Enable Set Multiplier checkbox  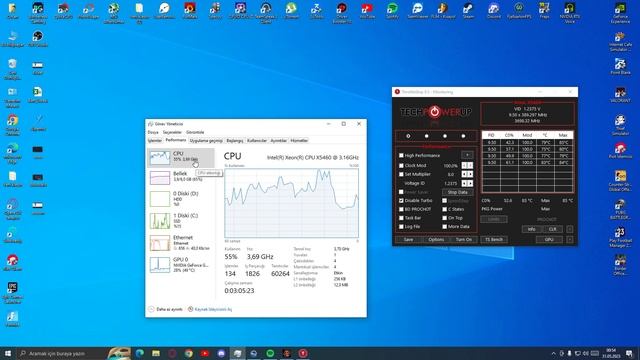[x=401, y=174]
